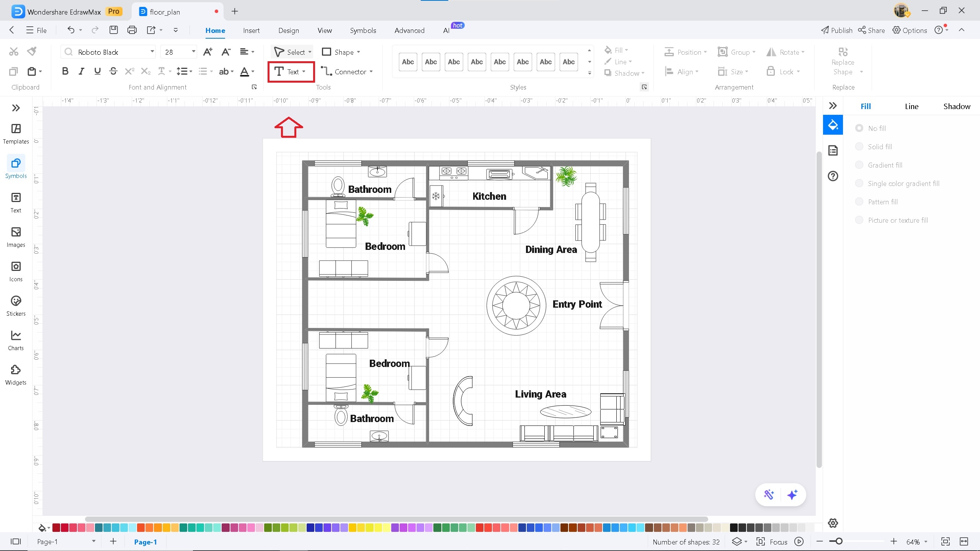Open the Rotate dropdown
Image resolution: width=980 pixels, height=551 pixels.
click(786, 52)
